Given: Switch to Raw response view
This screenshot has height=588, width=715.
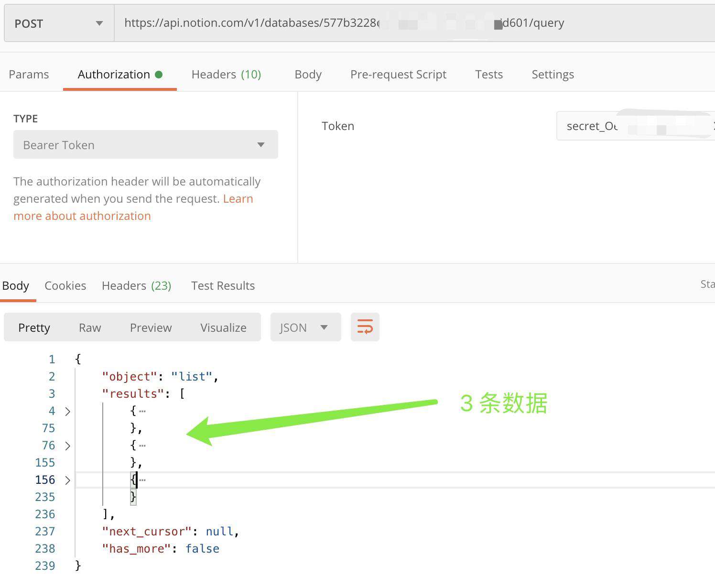Looking at the screenshot, I should (90, 327).
